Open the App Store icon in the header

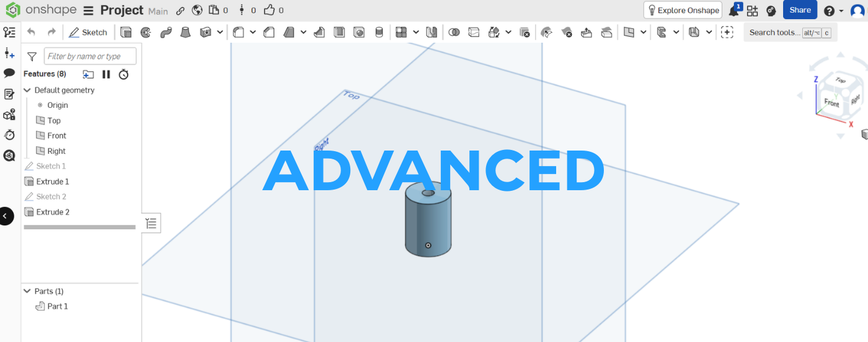(x=752, y=11)
